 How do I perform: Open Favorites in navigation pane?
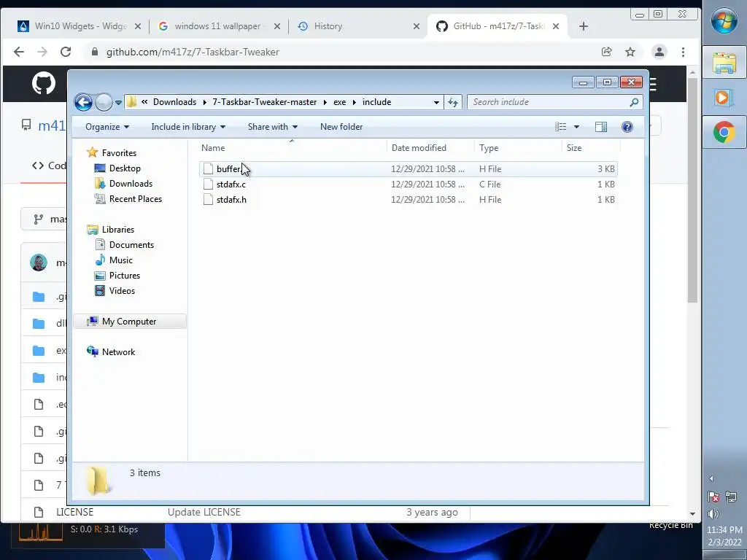pos(119,153)
